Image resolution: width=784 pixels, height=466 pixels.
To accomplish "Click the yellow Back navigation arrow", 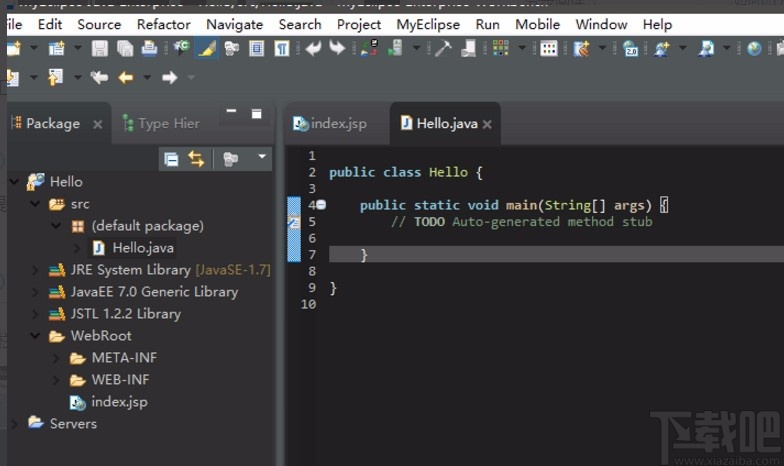I will click(125, 77).
